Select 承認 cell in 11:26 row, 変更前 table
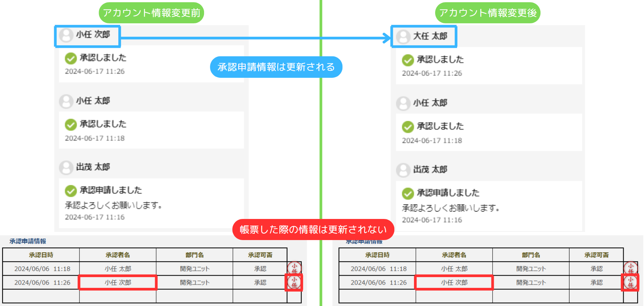The width and height of the screenshot is (644, 306). 260,282
